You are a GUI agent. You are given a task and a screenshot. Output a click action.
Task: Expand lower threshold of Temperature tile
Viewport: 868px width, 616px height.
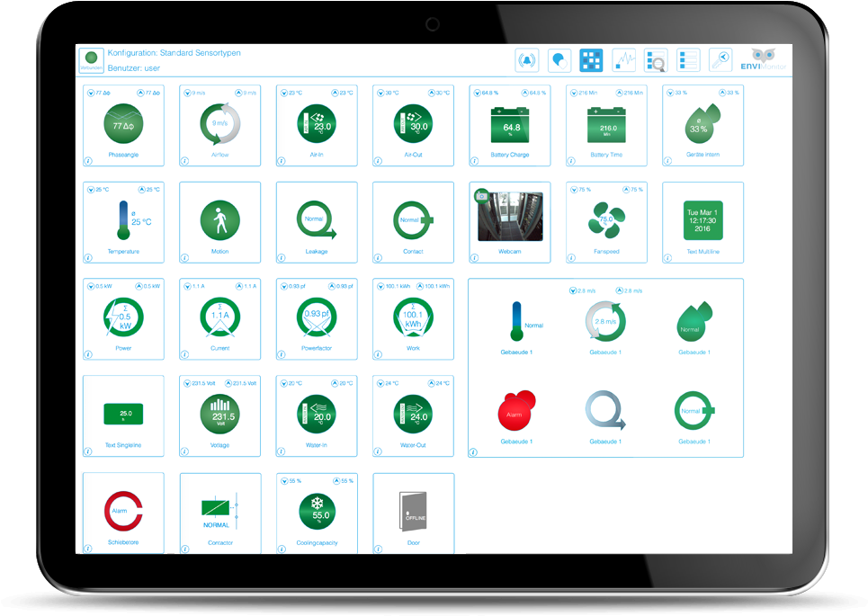[91, 189]
